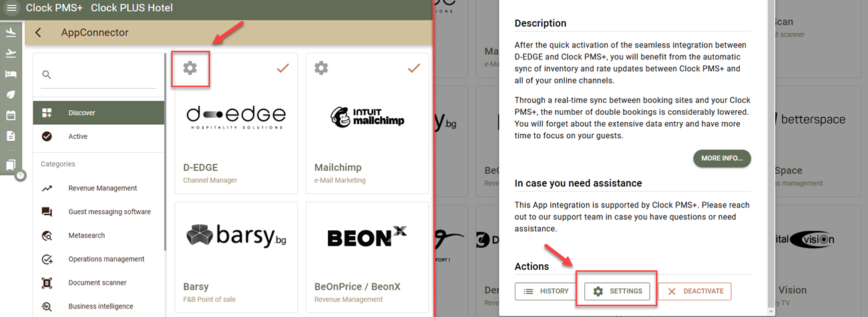868x317 pixels.
Task: Filter by Operations management category
Action: [99, 260]
